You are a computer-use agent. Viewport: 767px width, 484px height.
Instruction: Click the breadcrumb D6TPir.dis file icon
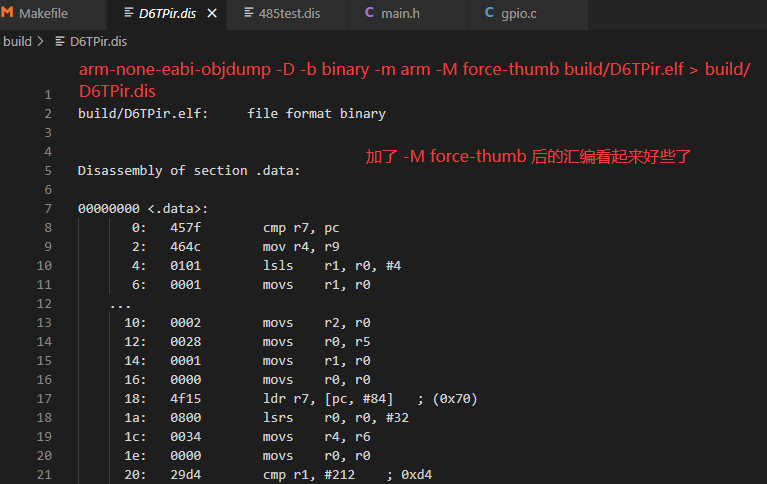(60, 42)
